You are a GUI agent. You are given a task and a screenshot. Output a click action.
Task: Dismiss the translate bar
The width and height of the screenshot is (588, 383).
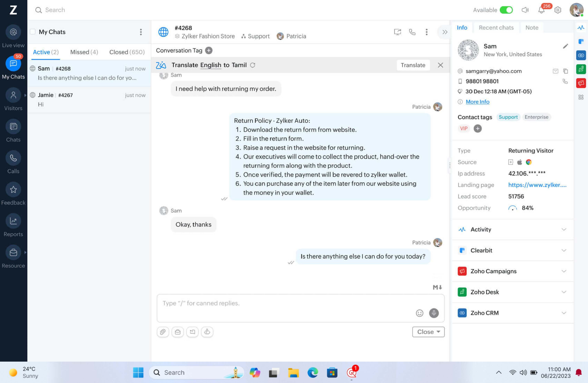tap(440, 65)
